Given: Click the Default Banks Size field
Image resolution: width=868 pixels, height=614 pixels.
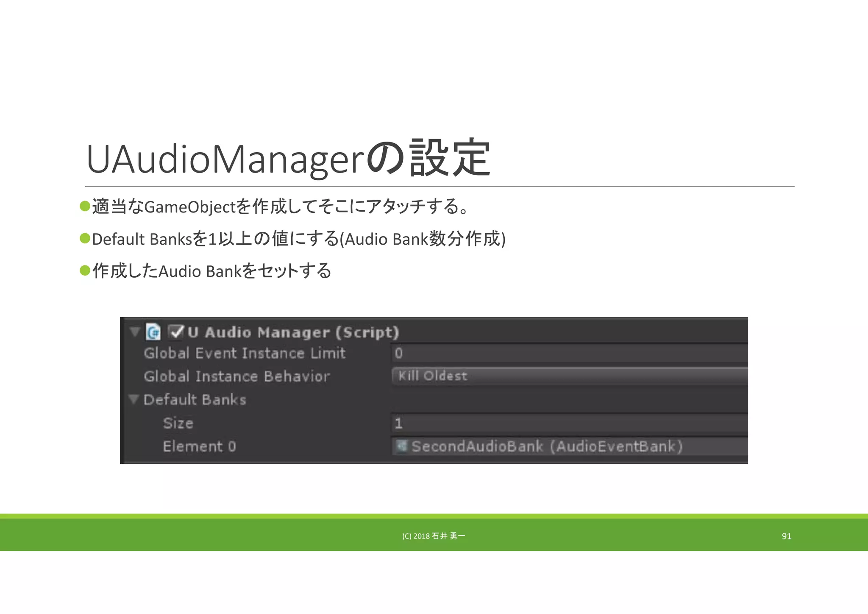Looking at the screenshot, I should point(570,423).
